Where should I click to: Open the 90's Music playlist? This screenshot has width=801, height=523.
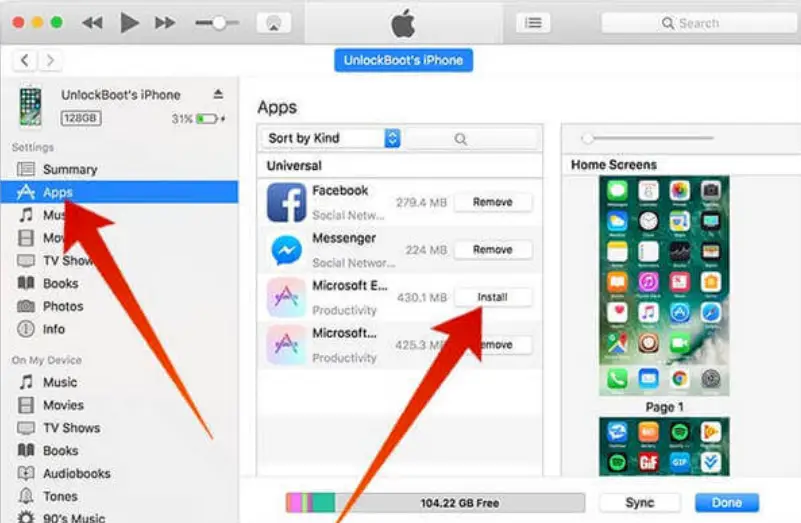[120, 517]
